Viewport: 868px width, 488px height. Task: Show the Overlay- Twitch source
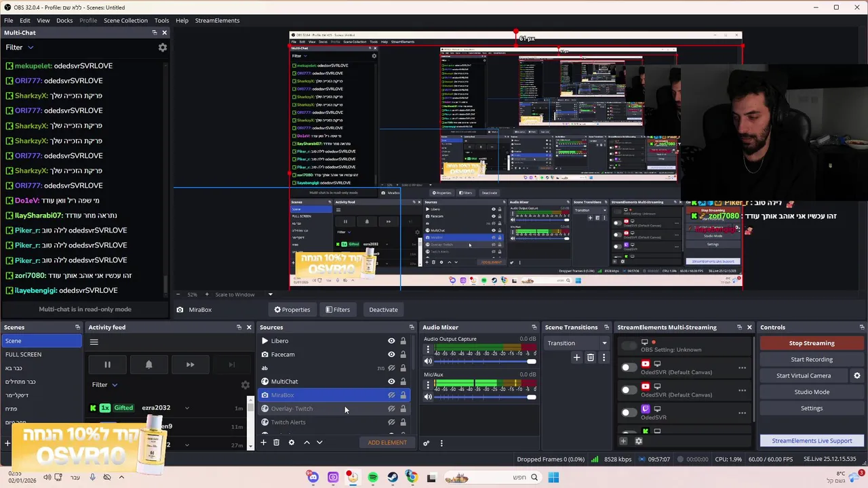pyautogui.click(x=391, y=409)
